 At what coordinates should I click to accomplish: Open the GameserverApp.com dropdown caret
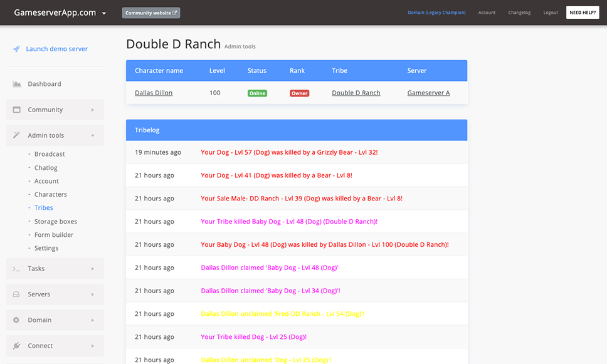[x=103, y=13]
